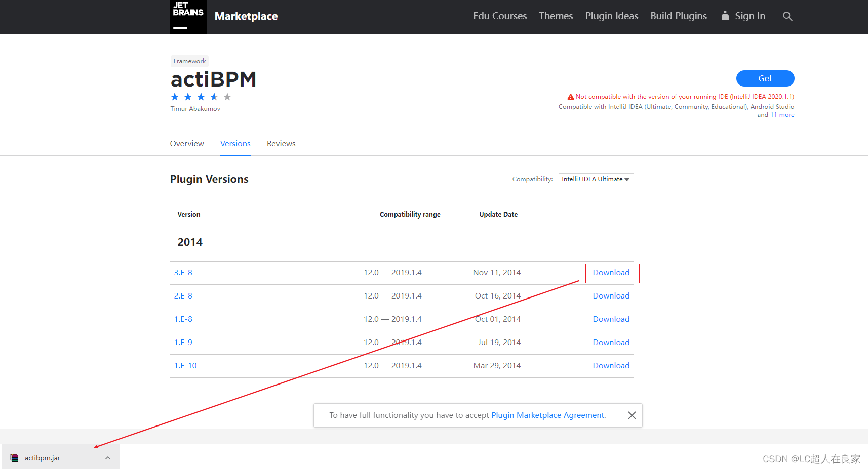The image size is (868, 469).
Task: Click the 'Oct 01, 2014' update date
Action: [498, 319]
